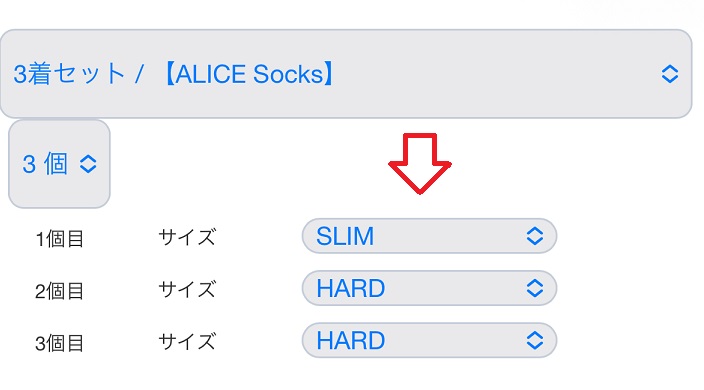Click the chevron icon on SLIM selector
Image resolution: width=704 pixels, height=390 pixels.
[534, 236]
